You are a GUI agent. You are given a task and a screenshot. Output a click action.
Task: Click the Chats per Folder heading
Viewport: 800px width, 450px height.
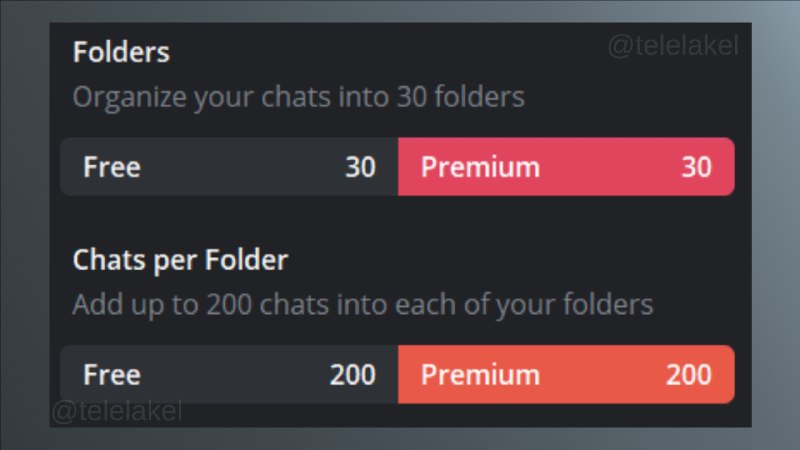[x=181, y=260]
